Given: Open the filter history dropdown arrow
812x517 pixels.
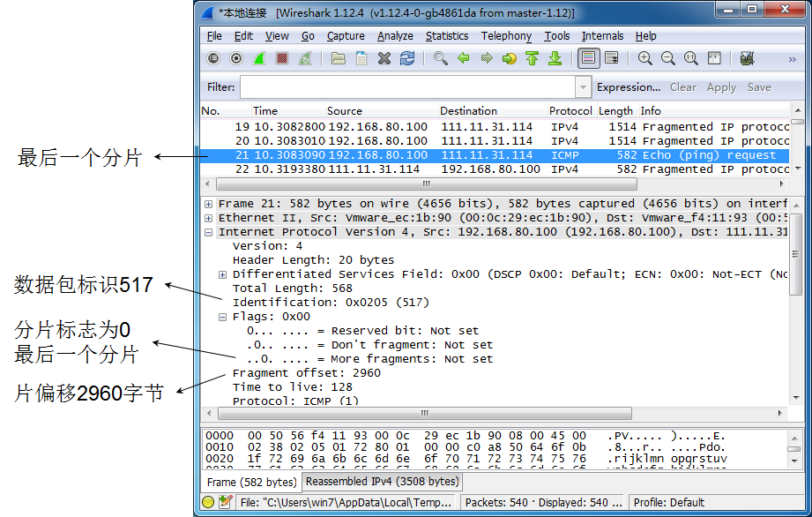Looking at the screenshot, I should [583, 87].
